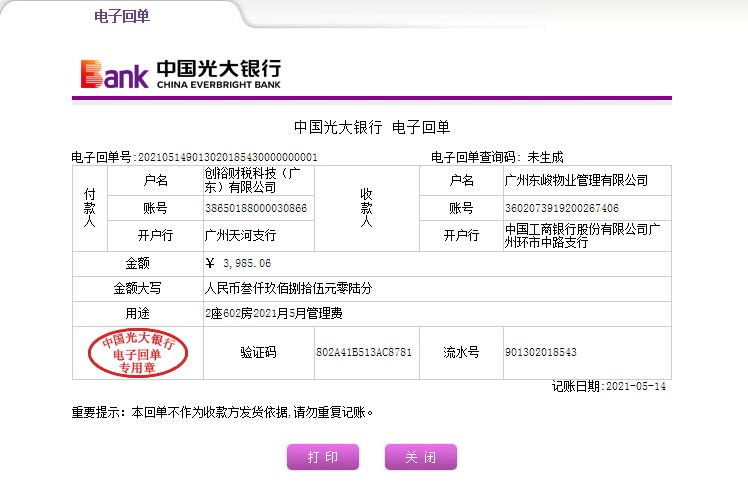Click verification code 802A41B513AC8781

point(363,353)
